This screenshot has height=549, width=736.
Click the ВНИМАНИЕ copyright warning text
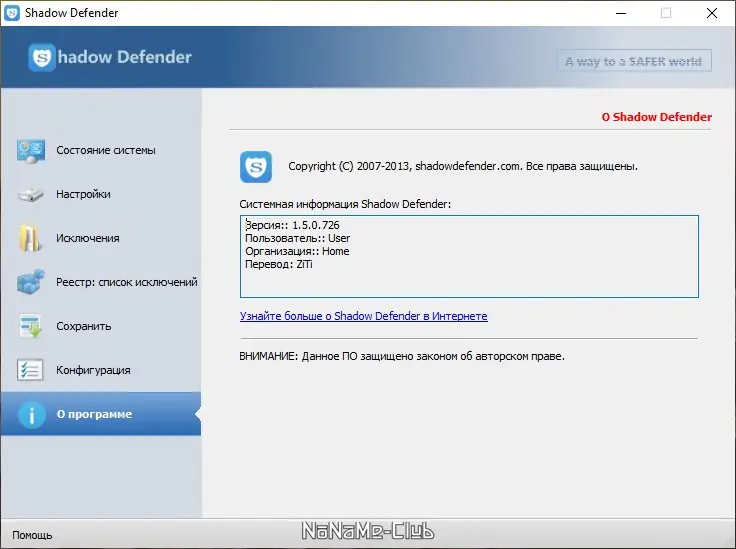tap(402, 357)
